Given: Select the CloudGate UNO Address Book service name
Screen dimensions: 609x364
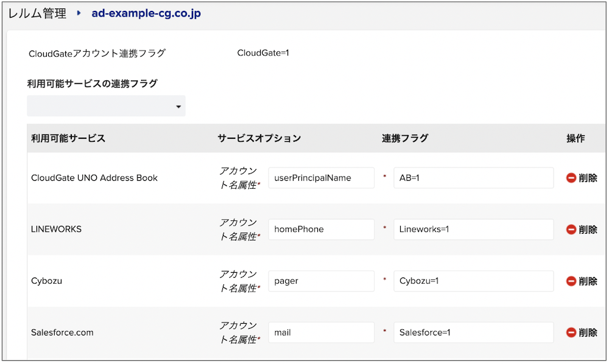Looking at the screenshot, I should coord(94,178).
